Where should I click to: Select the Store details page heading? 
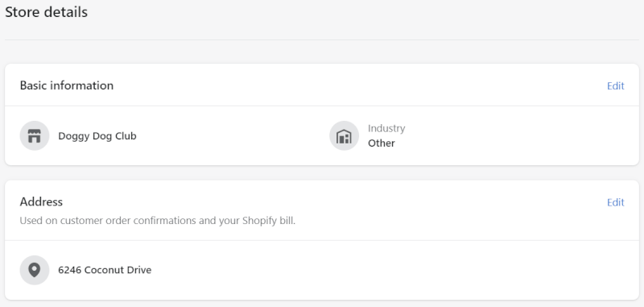47,12
